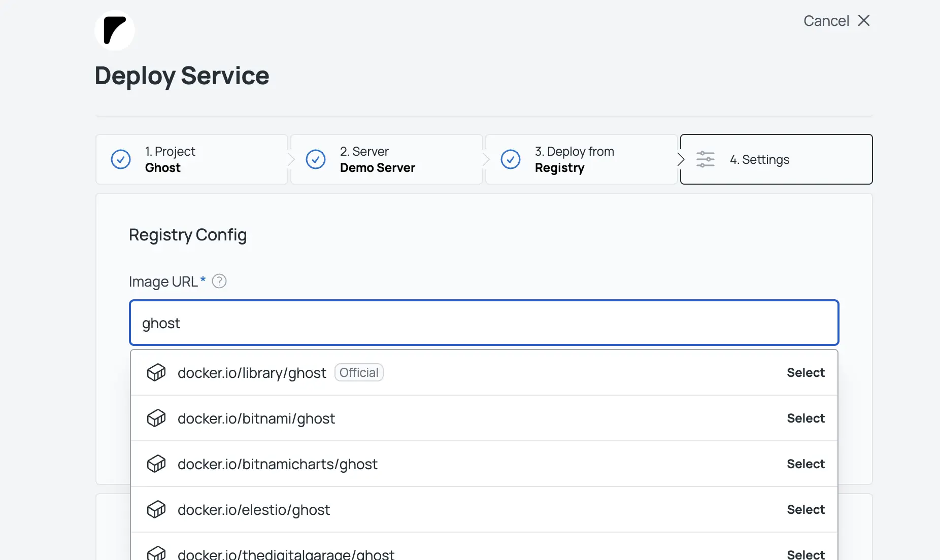Click the checkmark icon beside Demo Server
The height and width of the screenshot is (560, 940).
[x=316, y=159]
